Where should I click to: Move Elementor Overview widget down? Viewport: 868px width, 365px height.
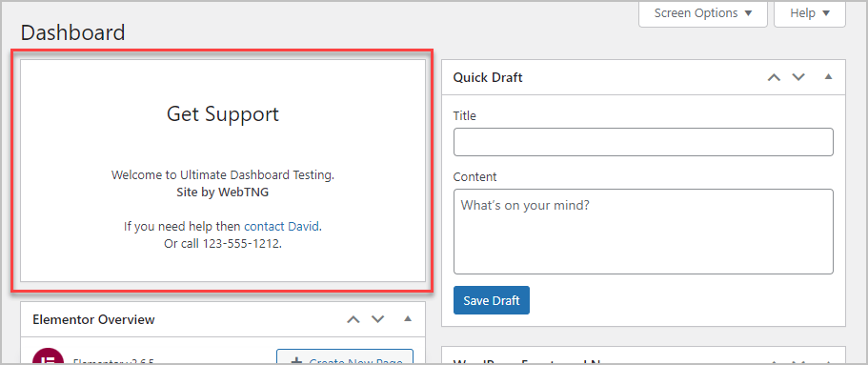coord(377,319)
